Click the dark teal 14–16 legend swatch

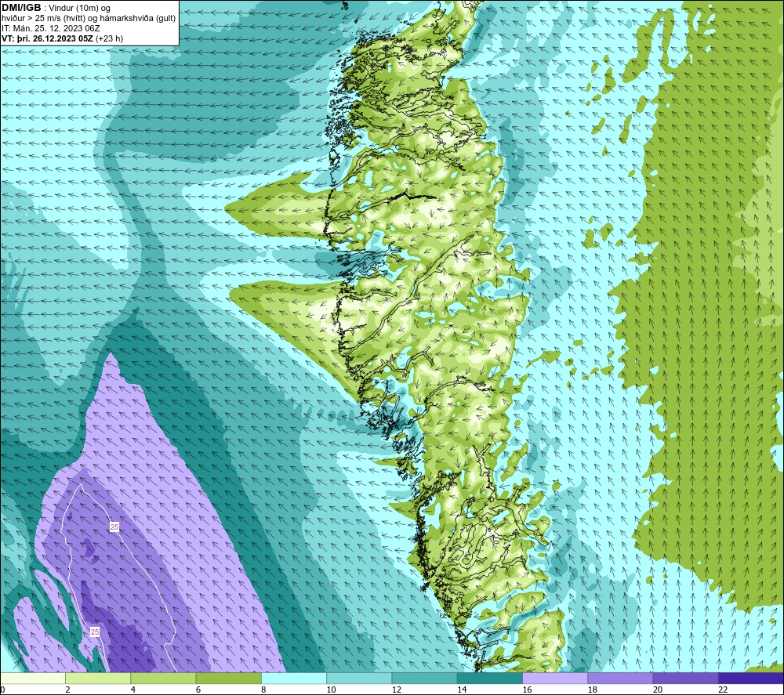pyautogui.click(x=490, y=679)
